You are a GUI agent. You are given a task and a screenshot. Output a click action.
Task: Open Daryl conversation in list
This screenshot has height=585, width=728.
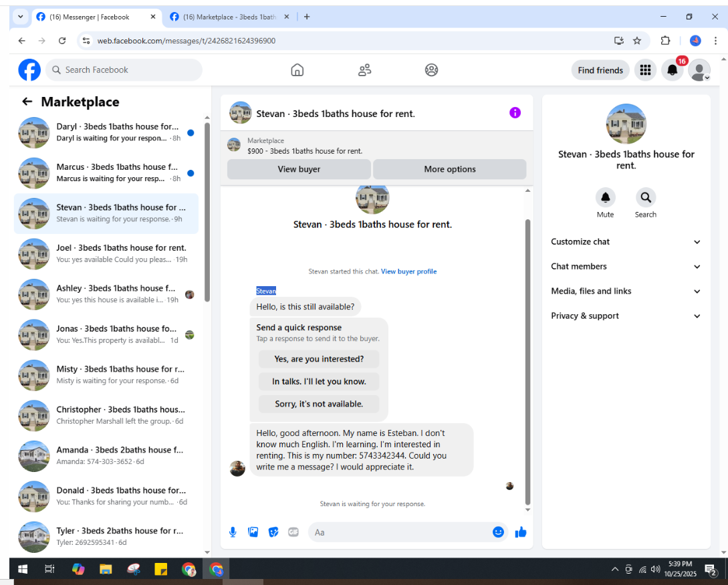tap(106, 133)
